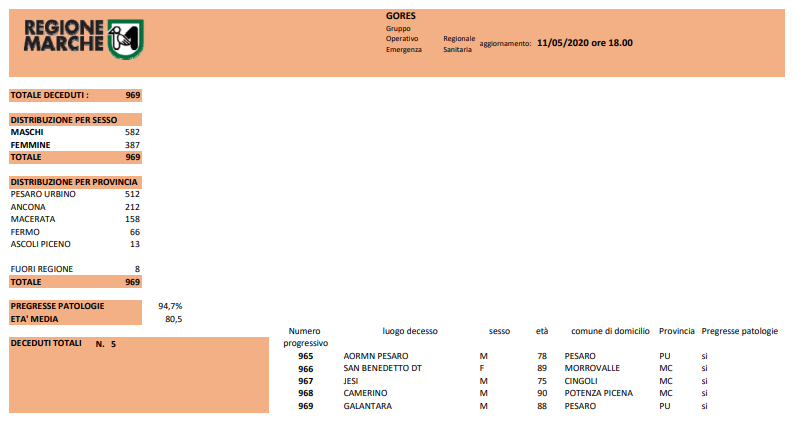
Task: Click the 'sesso' column header
Action: click(499, 331)
